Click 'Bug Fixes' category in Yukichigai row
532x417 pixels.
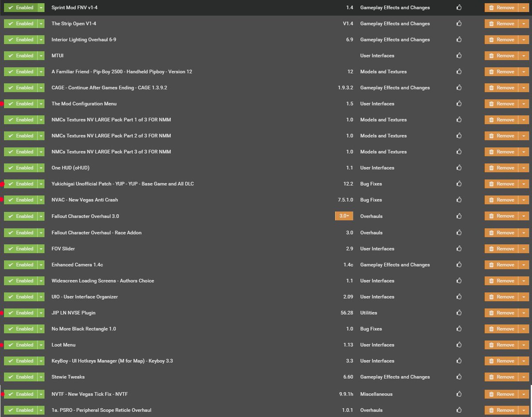pos(371,183)
